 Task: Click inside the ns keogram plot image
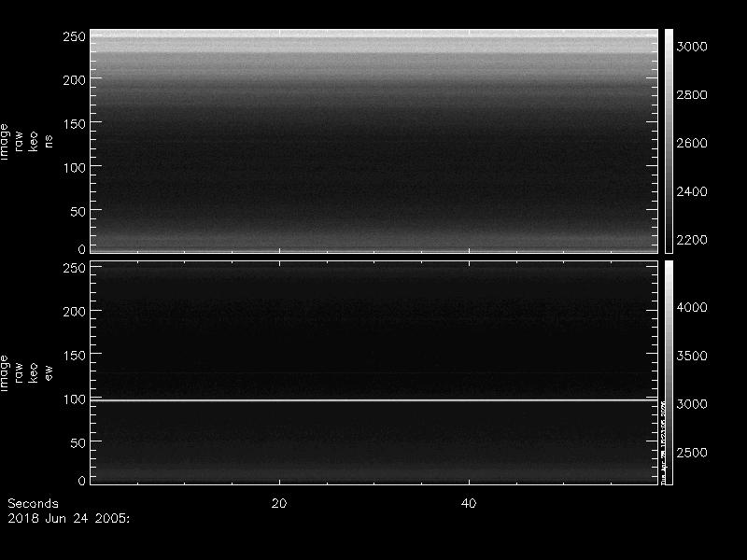coord(374,141)
